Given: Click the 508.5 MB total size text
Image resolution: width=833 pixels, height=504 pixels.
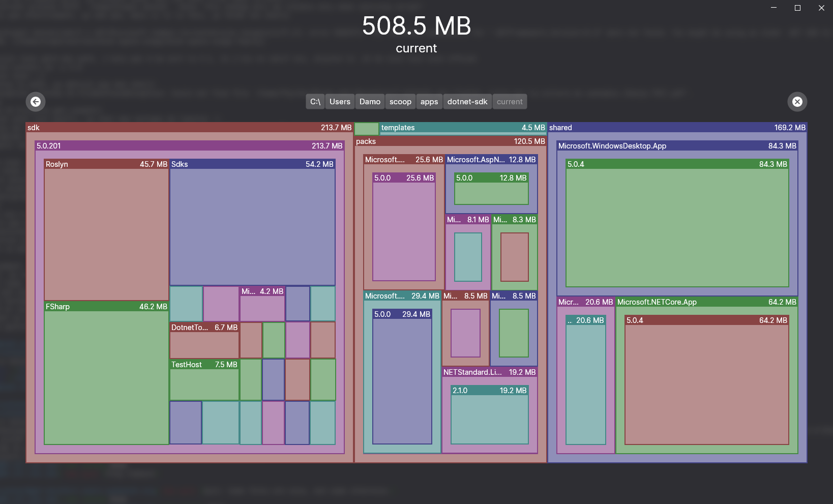Looking at the screenshot, I should click(416, 26).
